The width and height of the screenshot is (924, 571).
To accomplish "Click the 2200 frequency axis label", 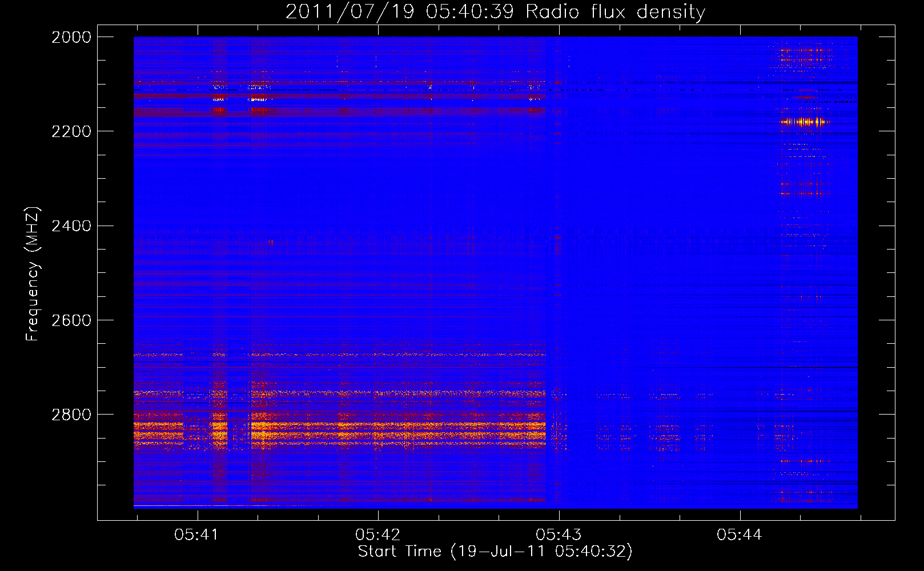I will coord(71,131).
